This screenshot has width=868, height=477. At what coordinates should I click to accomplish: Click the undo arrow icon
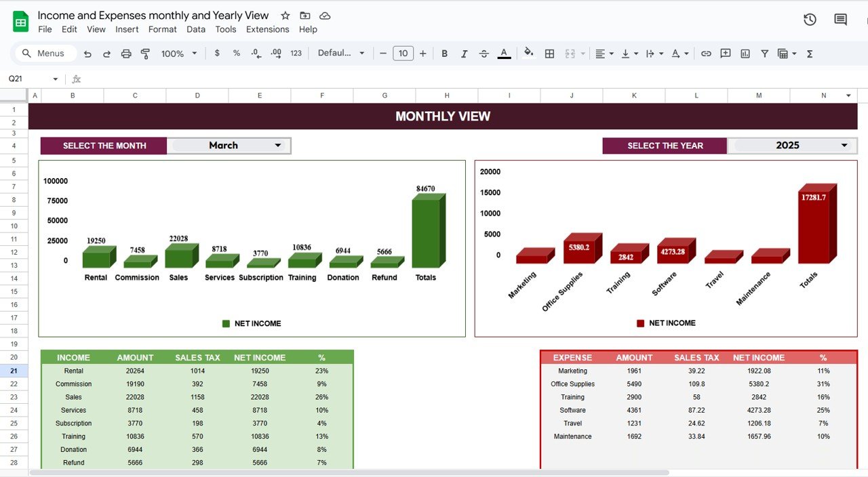pyautogui.click(x=87, y=54)
